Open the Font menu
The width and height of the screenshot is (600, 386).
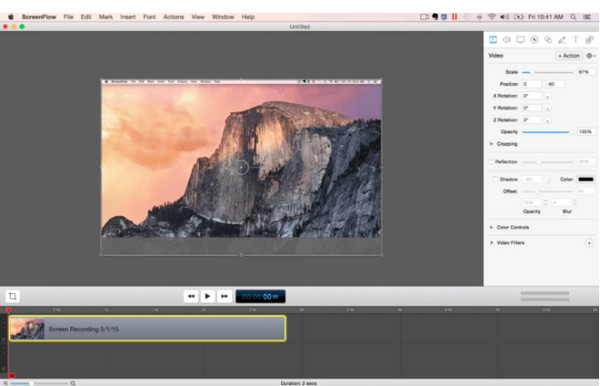click(x=149, y=17)
